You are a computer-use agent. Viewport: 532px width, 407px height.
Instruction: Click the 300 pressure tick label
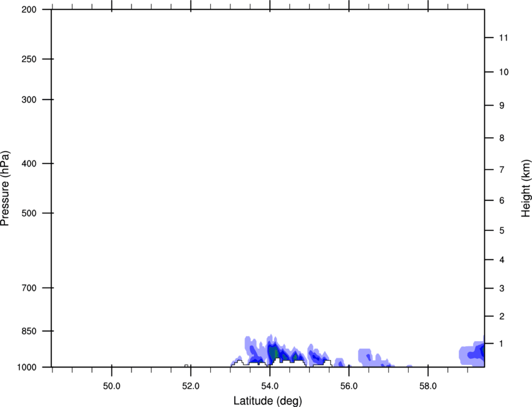click(29, 100)
